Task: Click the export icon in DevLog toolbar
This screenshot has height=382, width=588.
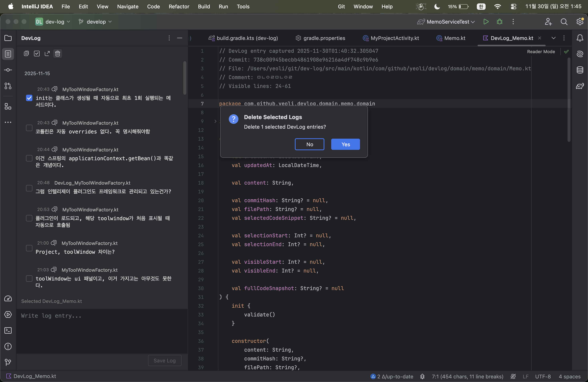Action: coord(47,54)
